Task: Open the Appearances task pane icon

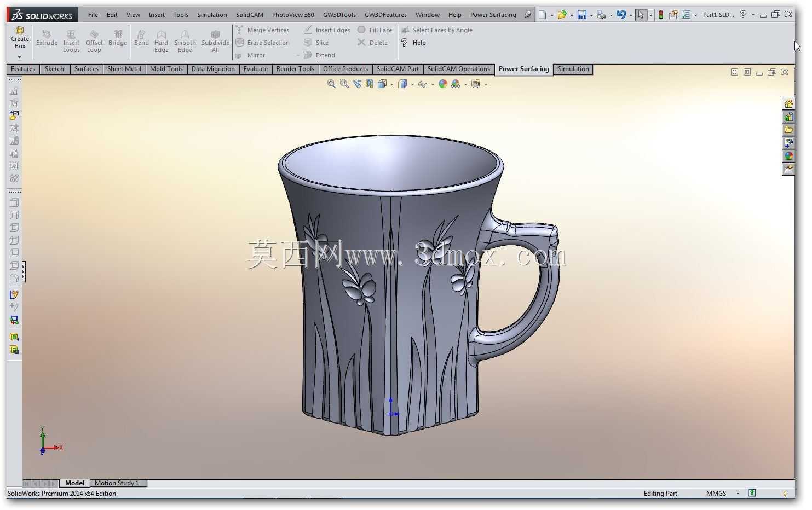Action: (x=788, y=156)
